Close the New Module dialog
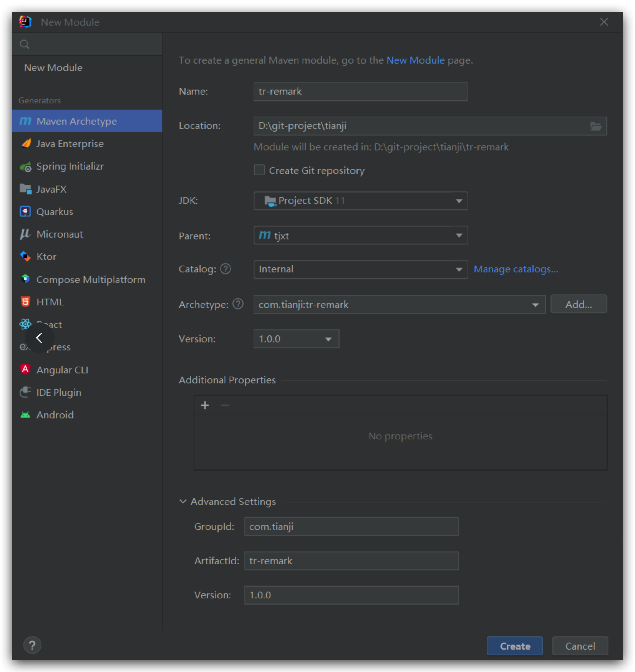635x672 pixels. [x=604, y=22]
